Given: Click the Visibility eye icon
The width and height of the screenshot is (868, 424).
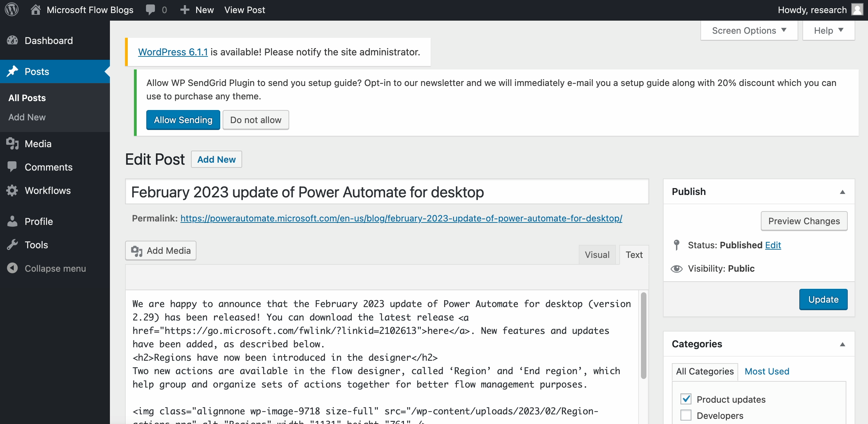Looking at the screenshot, I should [x=677, y=269].
